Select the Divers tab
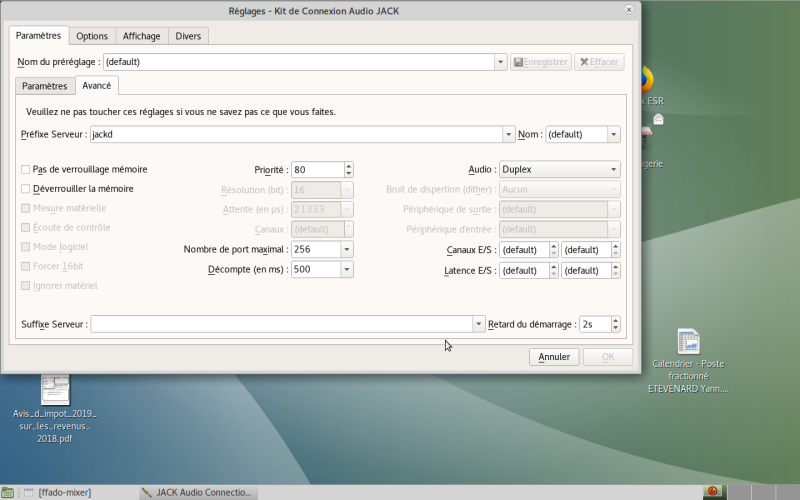The height and width of the screenshot is (500, 800). pos(188,36)
